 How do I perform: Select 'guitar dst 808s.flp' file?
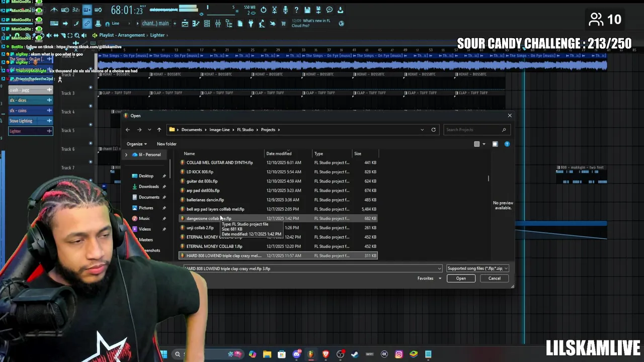278,181
